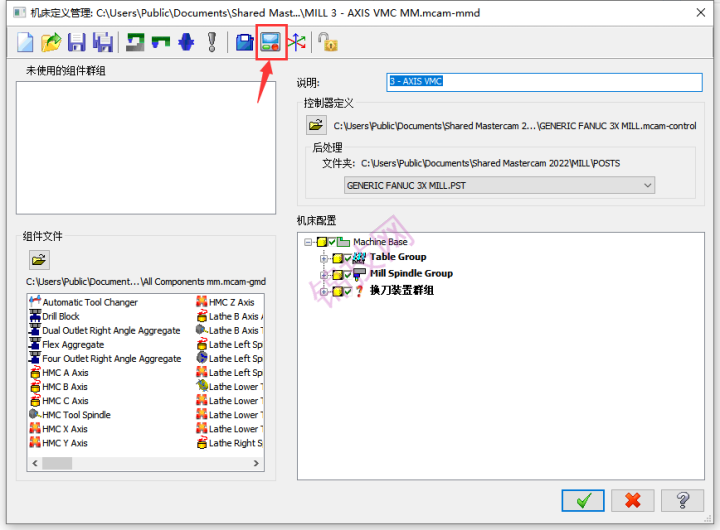Select the Table Group tree label
Viewport: 720px width, 530px height.
[398, 257]
